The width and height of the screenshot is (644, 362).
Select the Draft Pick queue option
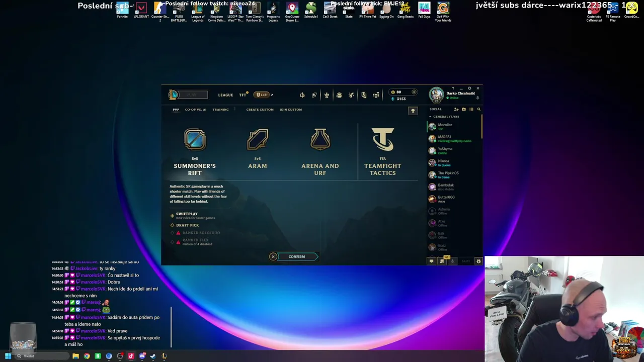point(187,225)
